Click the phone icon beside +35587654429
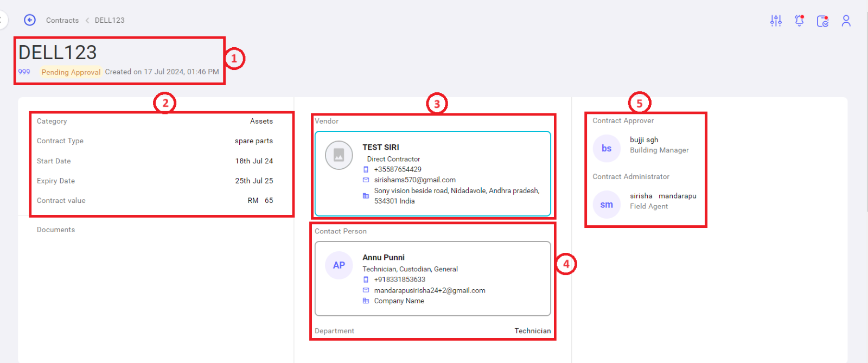868x363 pixels. click(366, 169)
